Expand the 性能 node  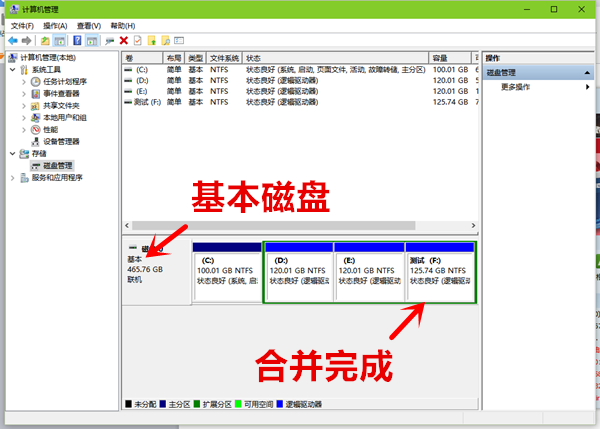(24, 130)
